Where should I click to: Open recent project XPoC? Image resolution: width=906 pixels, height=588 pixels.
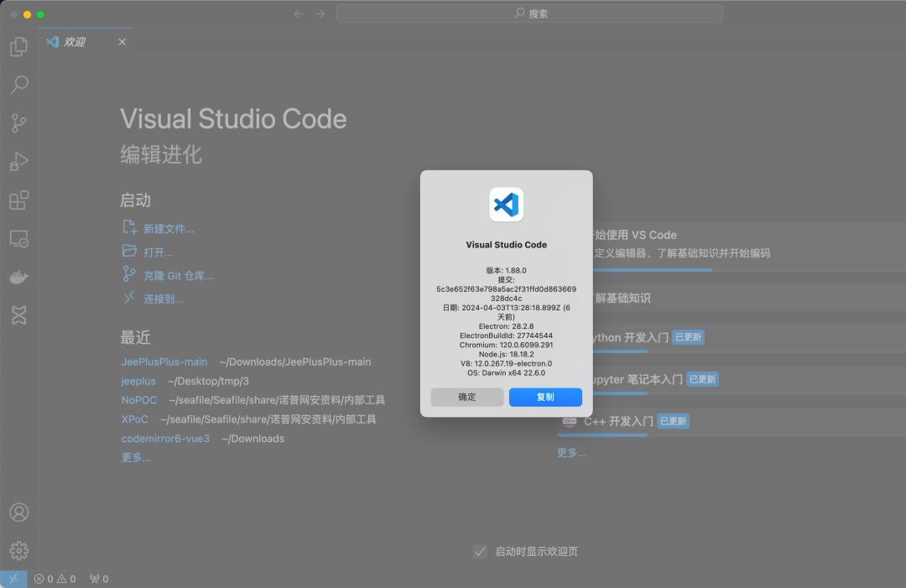point(134,419)
